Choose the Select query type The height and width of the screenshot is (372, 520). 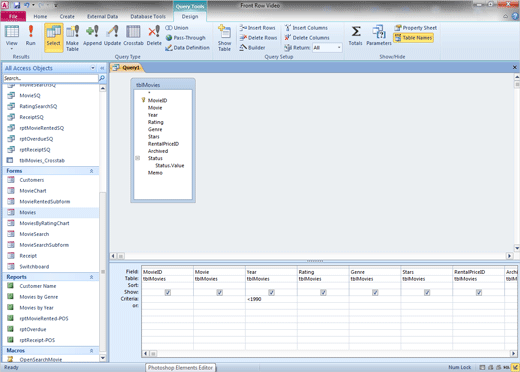[53, 37]
